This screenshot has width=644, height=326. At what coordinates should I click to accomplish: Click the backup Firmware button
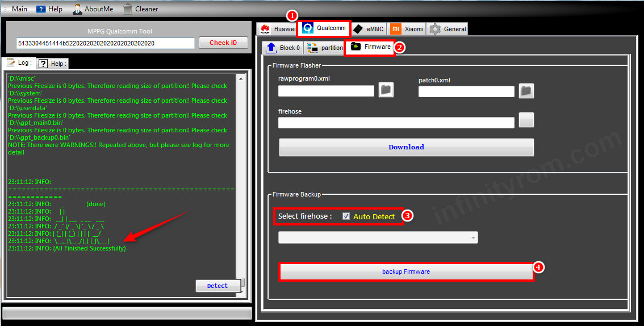click(406, 272)
